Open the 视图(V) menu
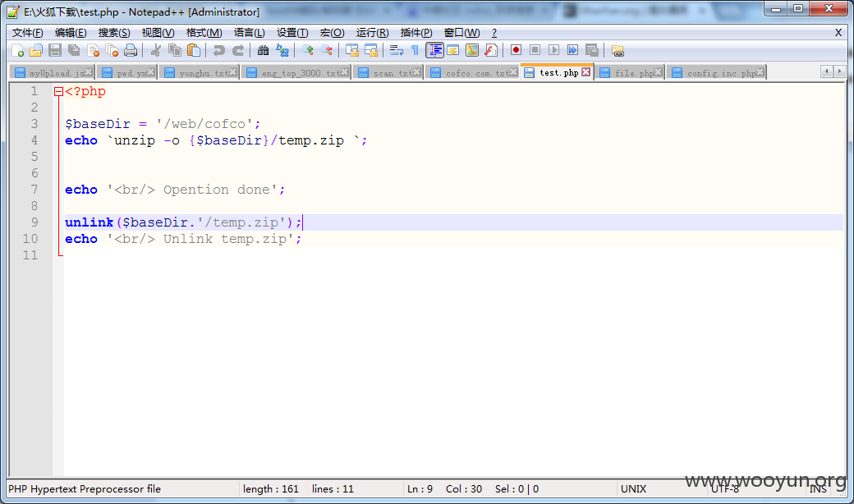Screen dimensions: 854x504 [x=158, y=33]
